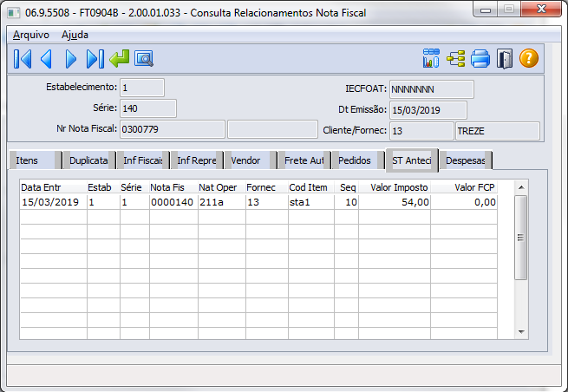This screenshot has width=568, height=392.
Task: Go to the first record
Action: pyautogui.click(x=23, y=59)
